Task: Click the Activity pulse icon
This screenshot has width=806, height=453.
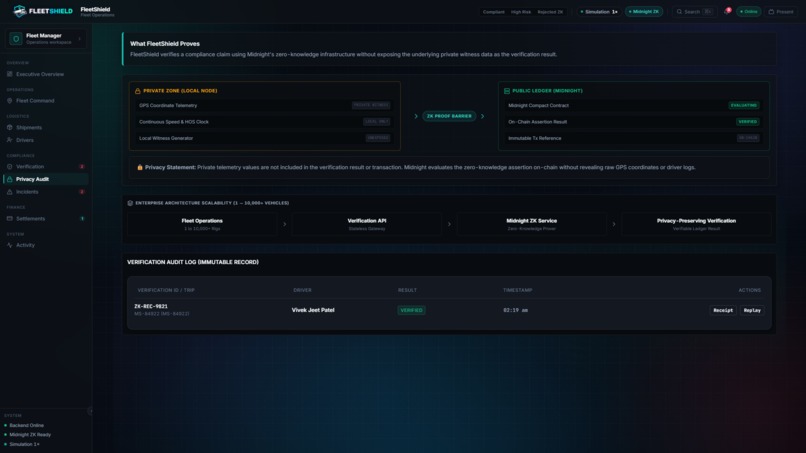Action: (10, 245)
